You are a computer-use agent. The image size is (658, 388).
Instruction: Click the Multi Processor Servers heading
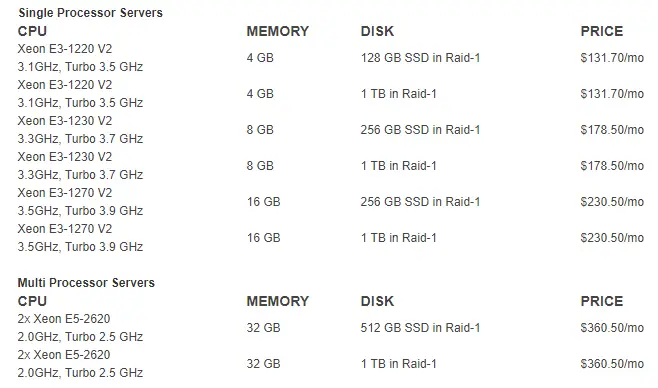point(86,283)
